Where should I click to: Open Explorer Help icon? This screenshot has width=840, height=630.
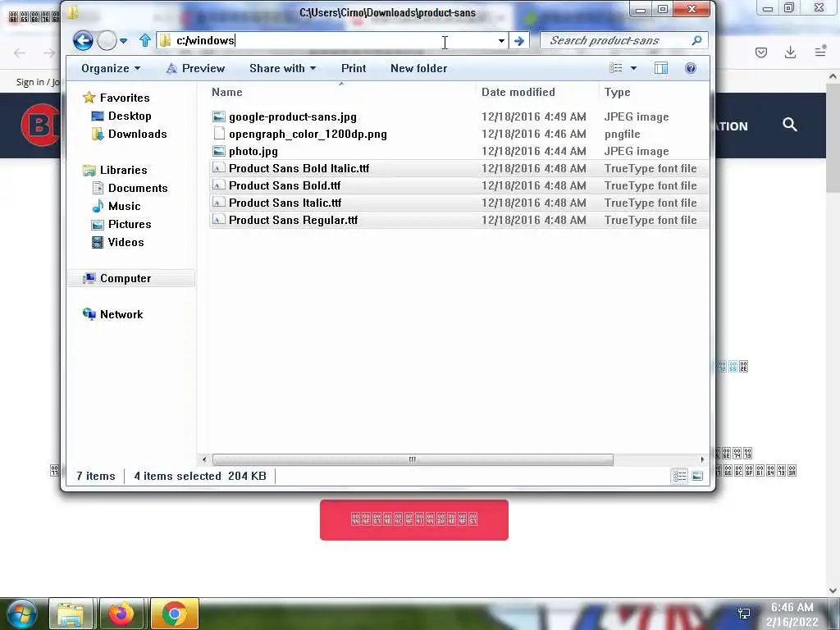pyautogui.click(x=691, y=68)
